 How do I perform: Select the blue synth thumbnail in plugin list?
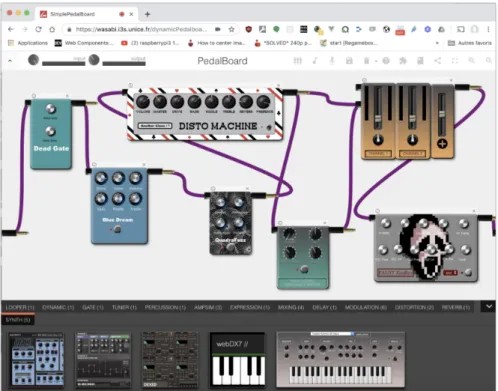click(x=36, y=360)
